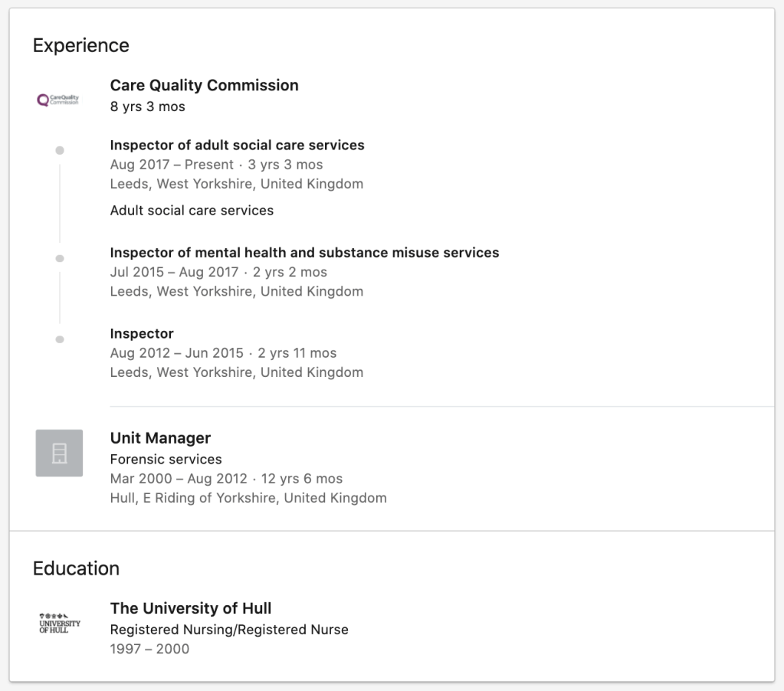Click the Care Quality Commission logo

pyautogui.click(x=58, y=100)
